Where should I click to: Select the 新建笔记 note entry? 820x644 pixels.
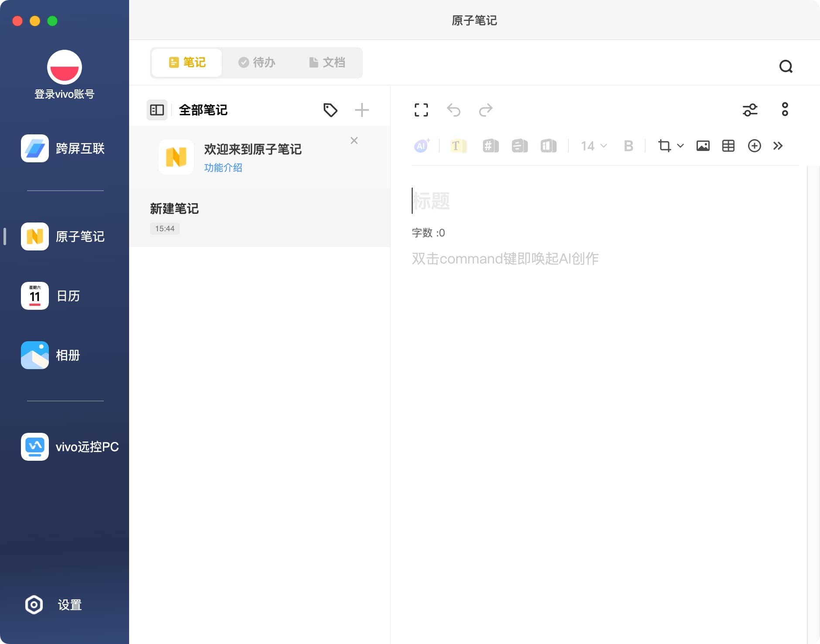[x=260, y=218]
